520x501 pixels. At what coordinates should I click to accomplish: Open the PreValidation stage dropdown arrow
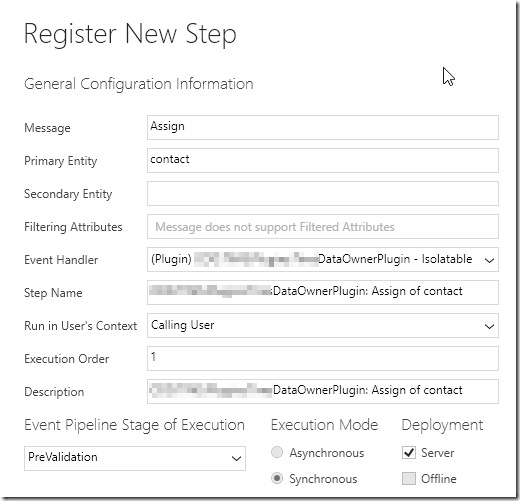236,459
